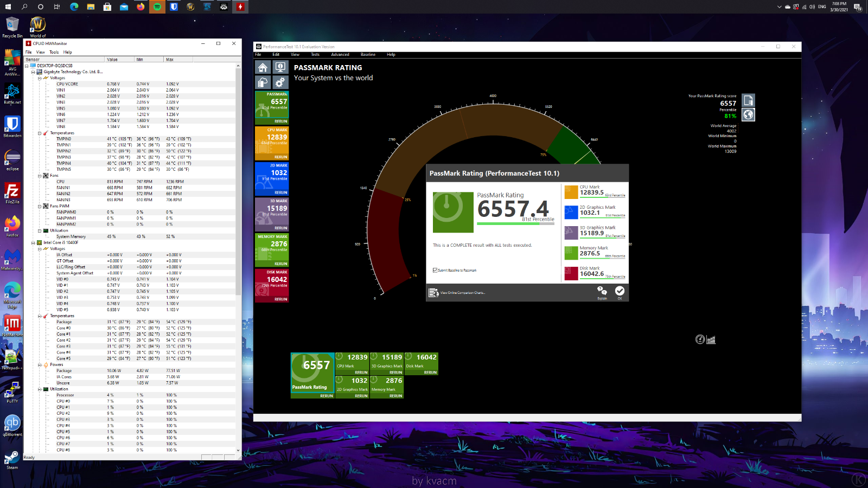Open Spotify from the taskbar
This screenshot has width=868, height=488.
pos(157,7)
